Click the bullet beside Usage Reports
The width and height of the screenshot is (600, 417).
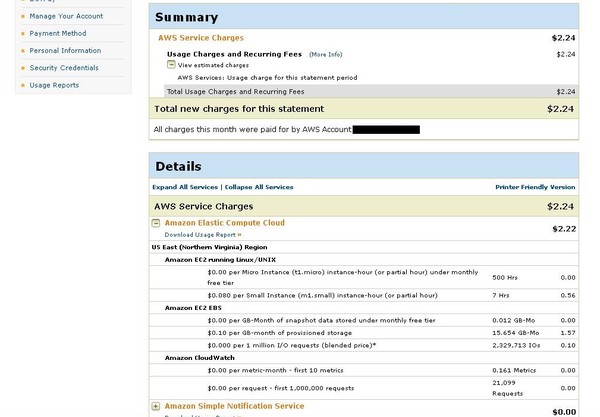point(21,85)
